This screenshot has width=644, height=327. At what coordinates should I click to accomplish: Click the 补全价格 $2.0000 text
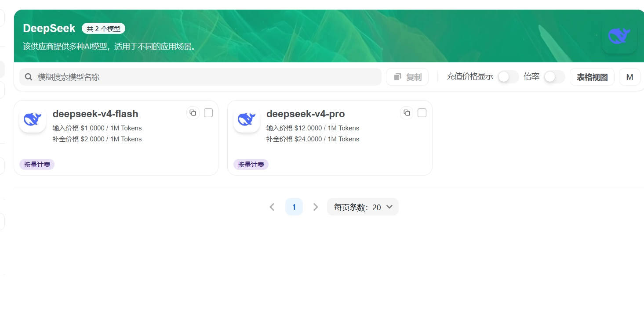tap(97, 139)
